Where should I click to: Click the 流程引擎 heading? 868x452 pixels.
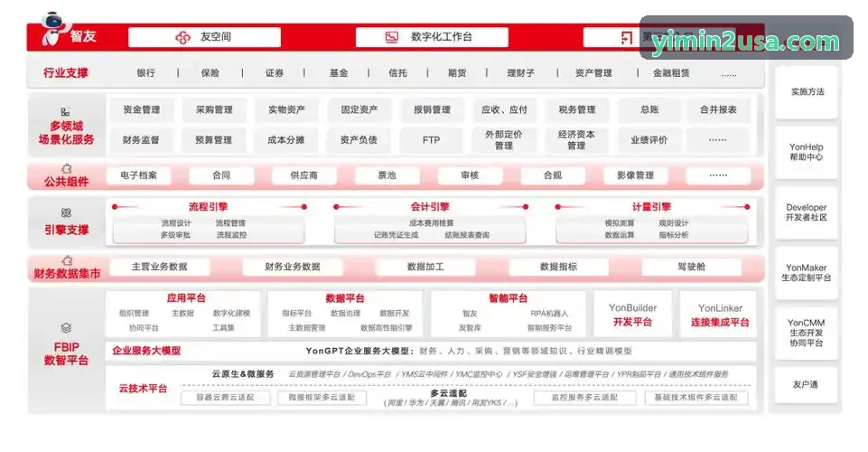[x=208, y=207]
